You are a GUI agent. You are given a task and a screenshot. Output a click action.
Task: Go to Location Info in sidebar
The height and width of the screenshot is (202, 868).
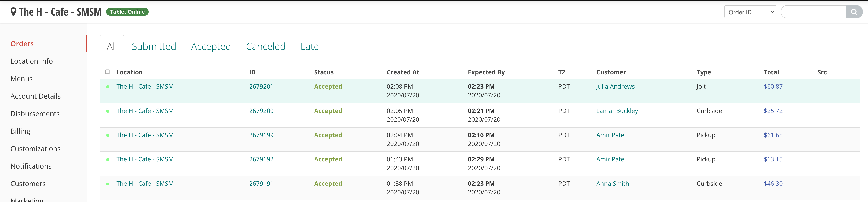32,61
